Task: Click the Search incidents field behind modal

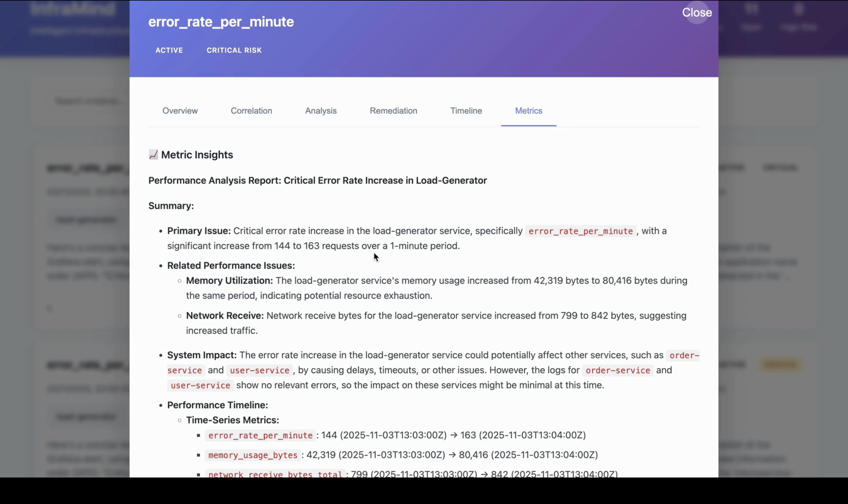Action: click(x=88, y=101)
